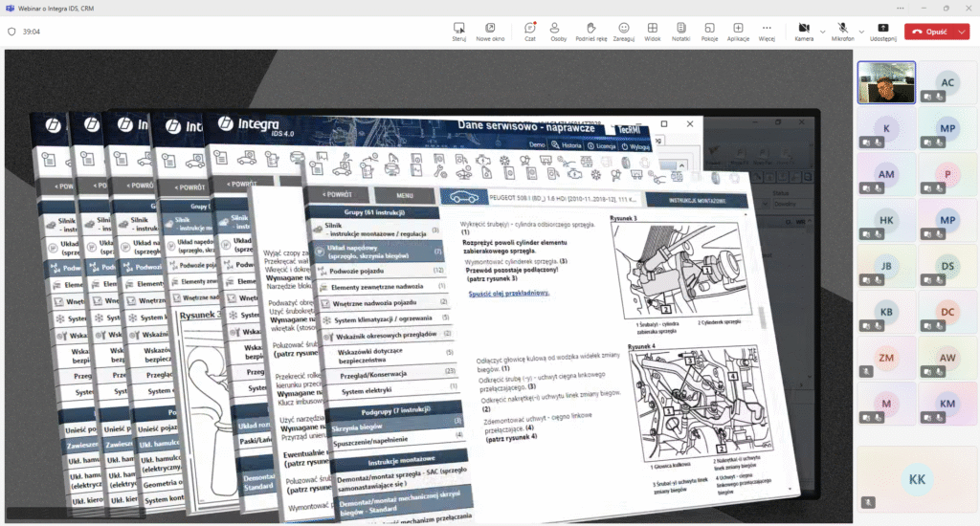
Task: Select participant KB tile
Action: [886, 312]
